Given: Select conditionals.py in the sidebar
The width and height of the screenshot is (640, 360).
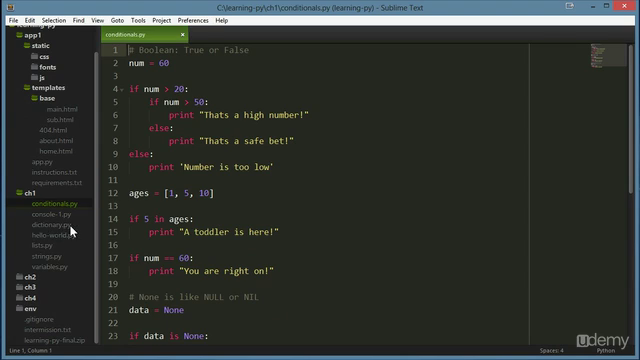Looking at the screenshot, I should click(x=55, y=204).
